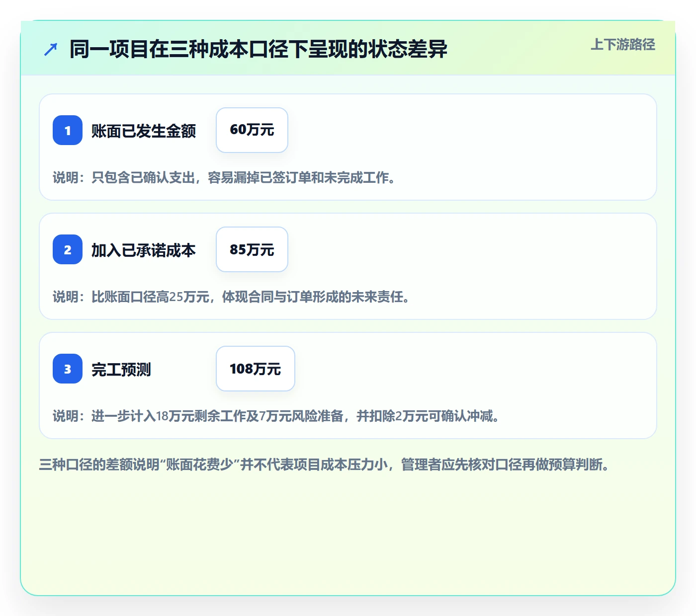Click the blue number 2 badge
Viewport: 696px width, 616px height.
coord(68,249)
